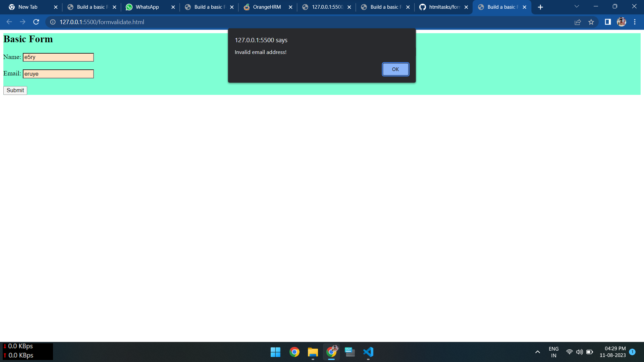Click inside the Email input field
This screenshot has height=362, width=644.
58,74
